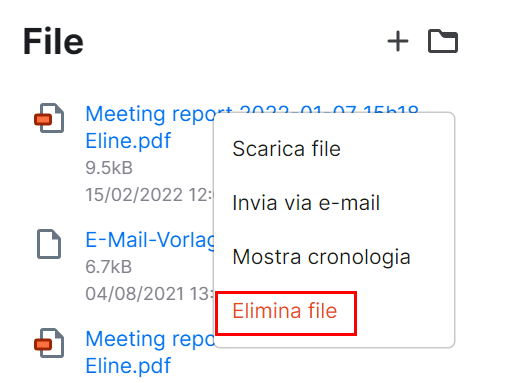Choose Scarica file from the context menu
The height and width of the screenshot is (383, 512).
coord(286,149)
